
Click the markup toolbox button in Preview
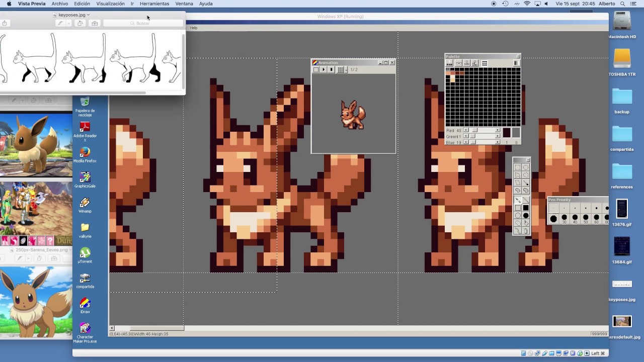pyautogui.click(x=95, y=24)
